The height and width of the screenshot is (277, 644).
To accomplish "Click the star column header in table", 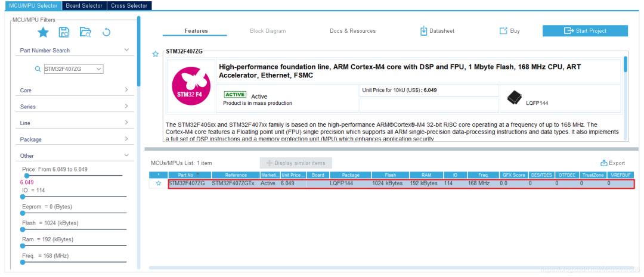I will (159, 175).
